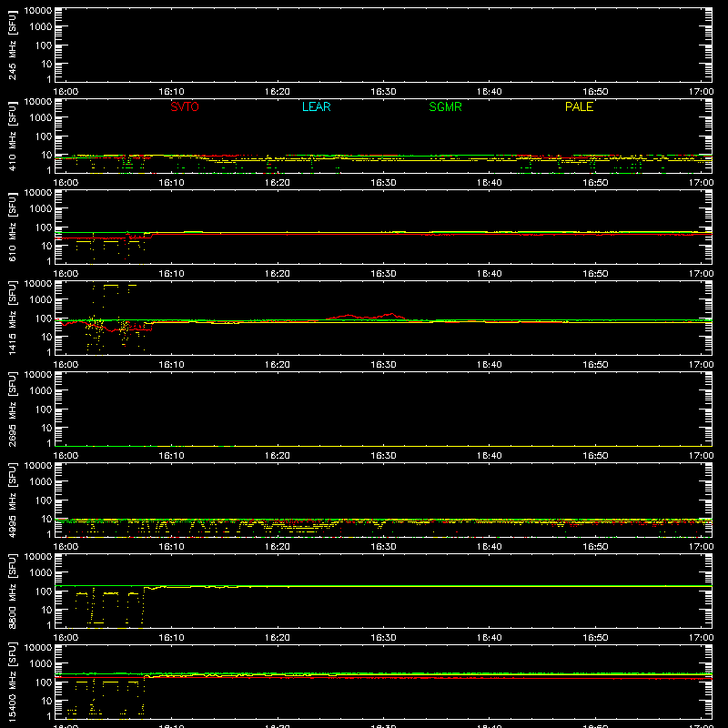Click the 100 y-tick of 610 MHz panel
Image resolution: width=728 pixels, height=728 pixels.
click(44, 227)
